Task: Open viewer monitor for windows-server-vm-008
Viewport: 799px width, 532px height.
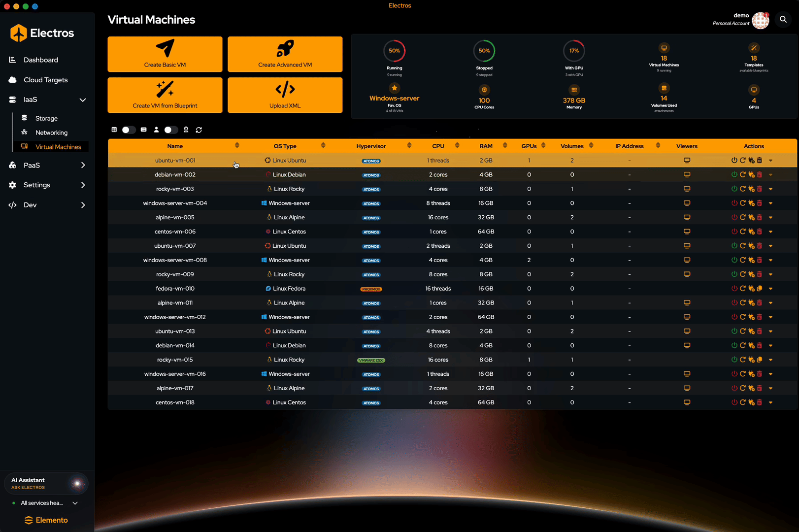Action: point(687,260)
